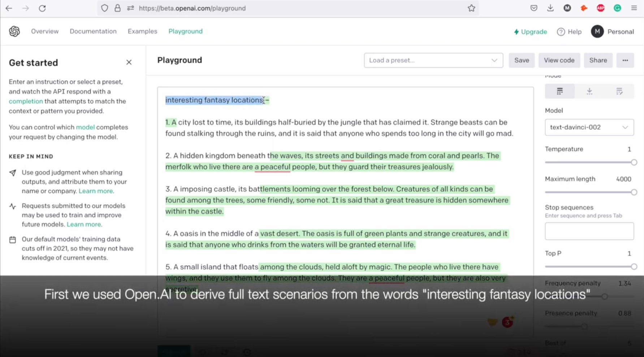Screen dimensions: 644x357
Task: Open site permissions icon in address bar
Action: pos(130,8)
